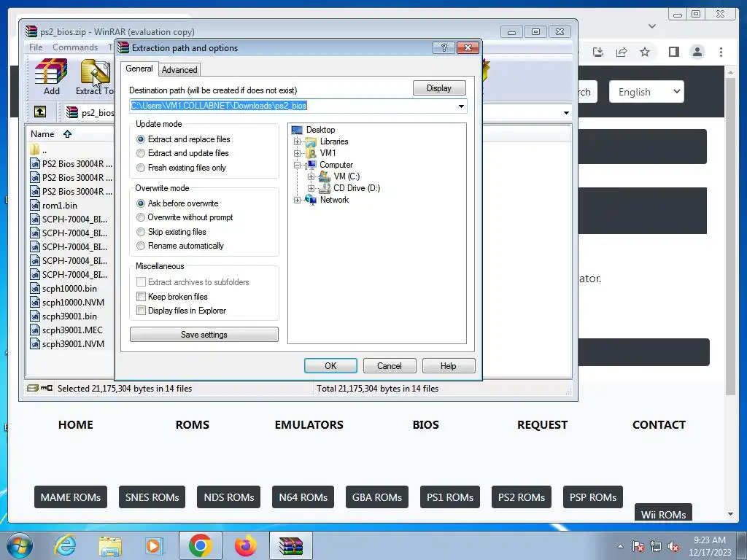Expand the VM (C:) drive node

coord(311,176)
